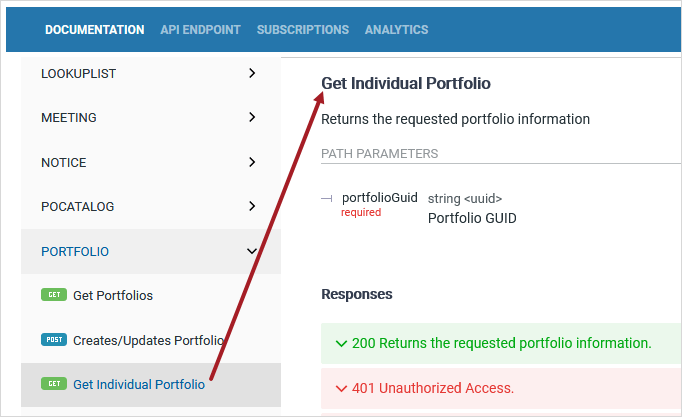The width and height of the screenshot is (682, 417).
Task: Click the chevron icon of 401 response
Action: (341, 388)
